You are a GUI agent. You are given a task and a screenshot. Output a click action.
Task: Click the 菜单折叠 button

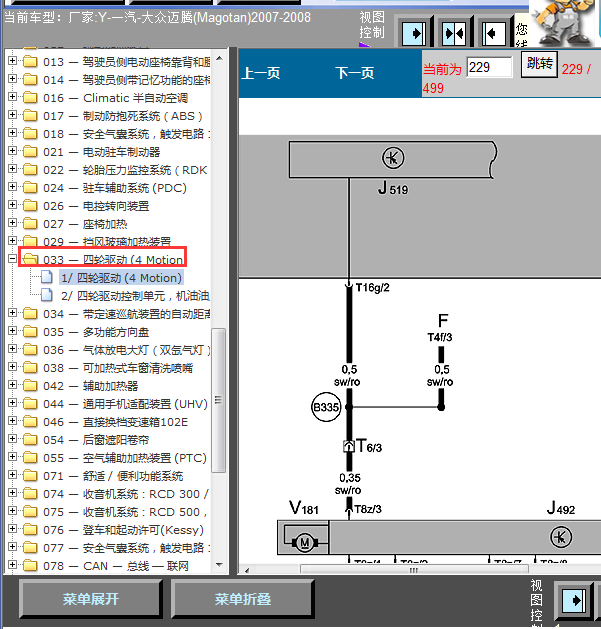pyautogui.click(x=243, y=599)
